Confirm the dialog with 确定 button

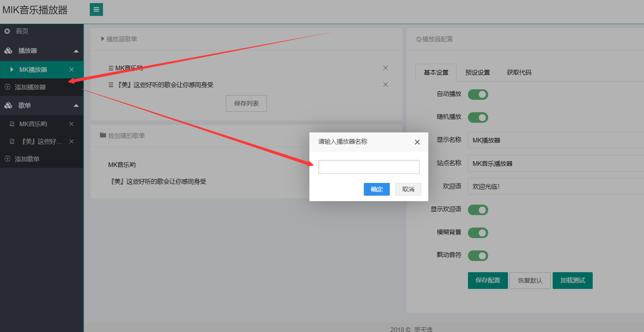376,189
